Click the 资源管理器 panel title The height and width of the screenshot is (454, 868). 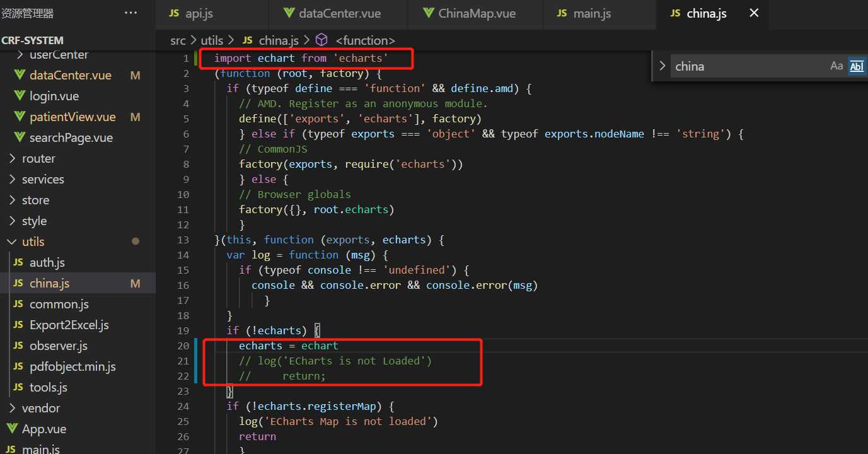point(28,13)
